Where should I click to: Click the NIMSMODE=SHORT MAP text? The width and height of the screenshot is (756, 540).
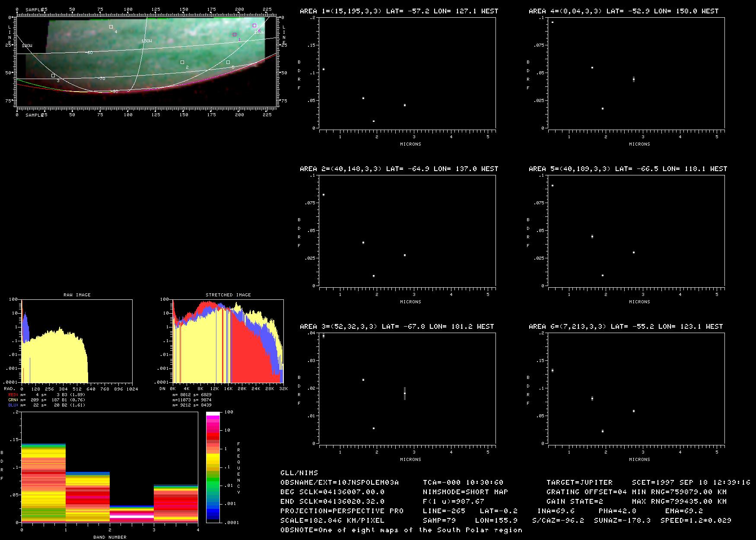click(465, 492)
